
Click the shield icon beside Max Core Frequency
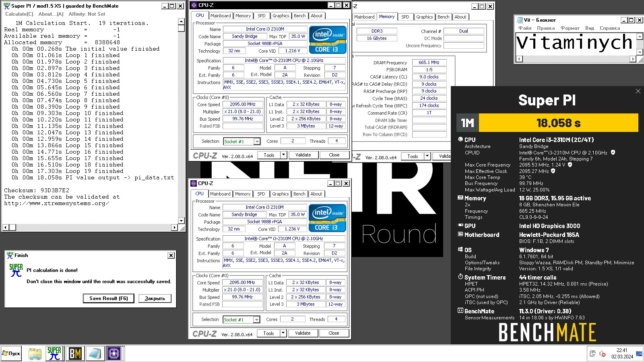coord(570,165)
